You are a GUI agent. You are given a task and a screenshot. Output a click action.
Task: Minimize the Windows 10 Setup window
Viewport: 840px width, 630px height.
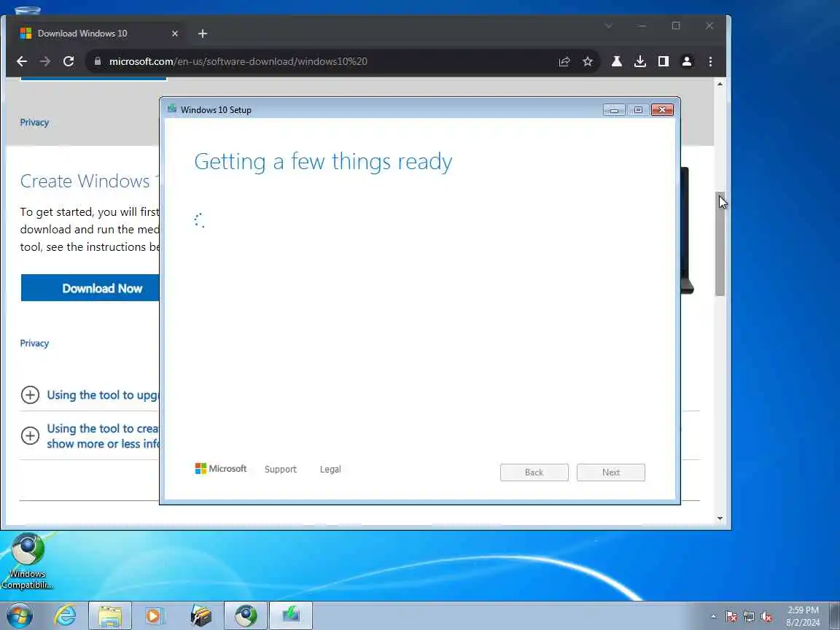(614, 110)
